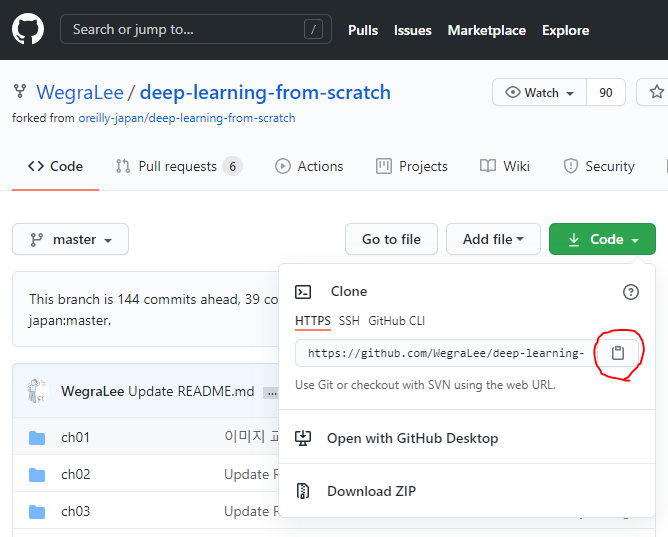Open the Watch dropdown button
Image resolution: width=668 pixels, height=537 pixels.
[539, 92]
